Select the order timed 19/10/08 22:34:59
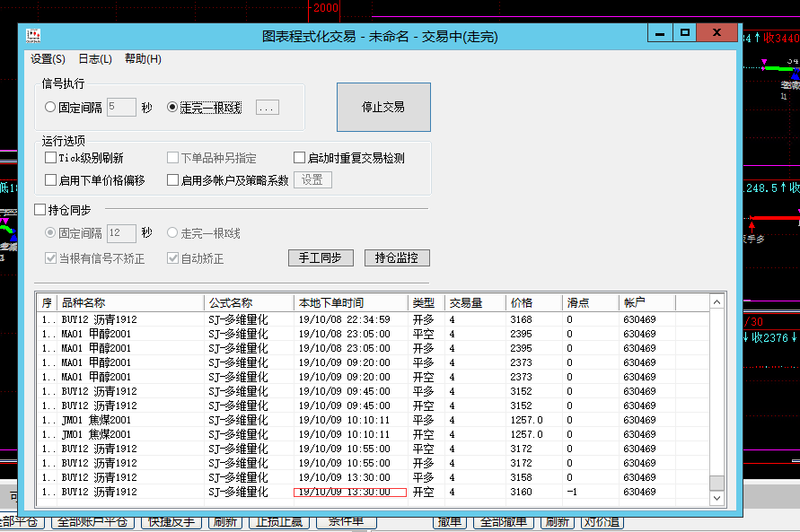 tap(373, 319)
